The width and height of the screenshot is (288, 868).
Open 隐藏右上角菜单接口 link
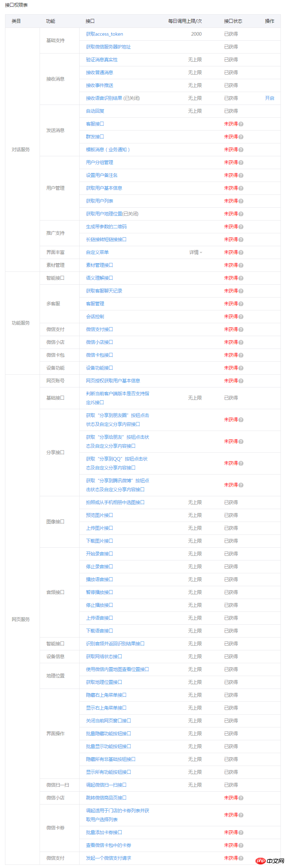106,695
